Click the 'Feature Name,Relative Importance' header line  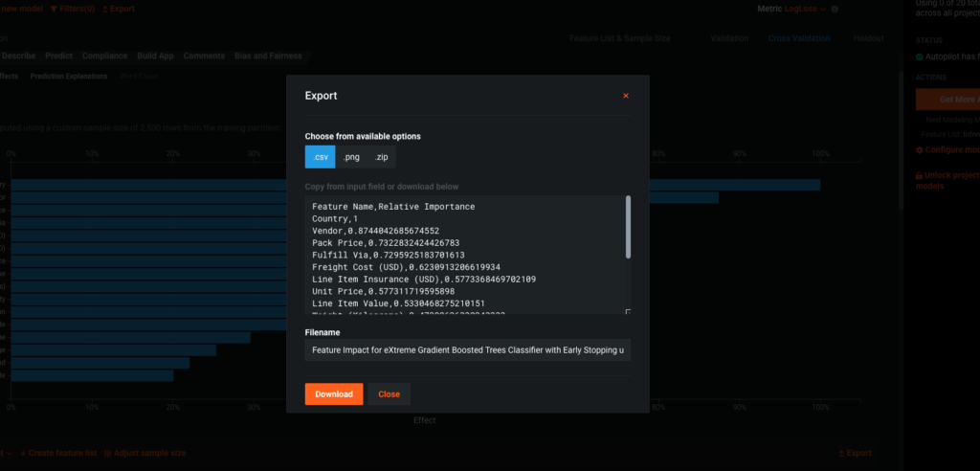click(x=393, y=207)
